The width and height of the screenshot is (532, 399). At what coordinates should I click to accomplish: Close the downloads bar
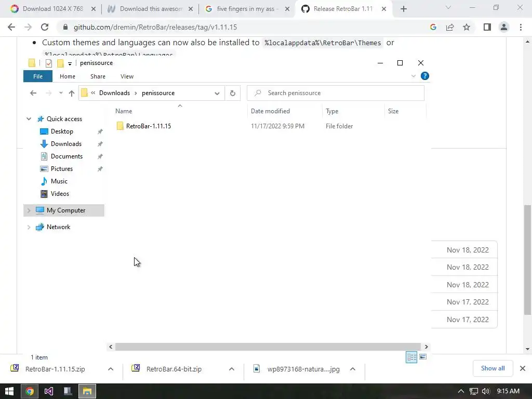coord(523,368)
